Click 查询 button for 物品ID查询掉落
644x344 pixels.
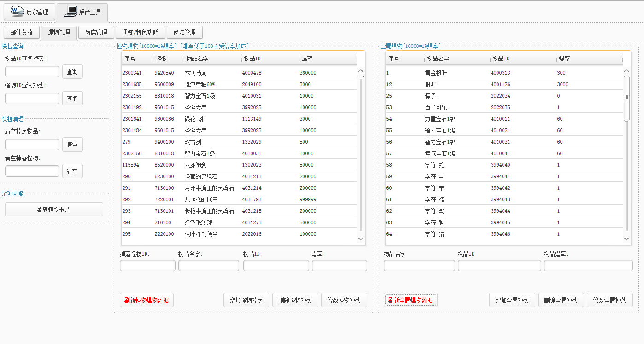72,72
